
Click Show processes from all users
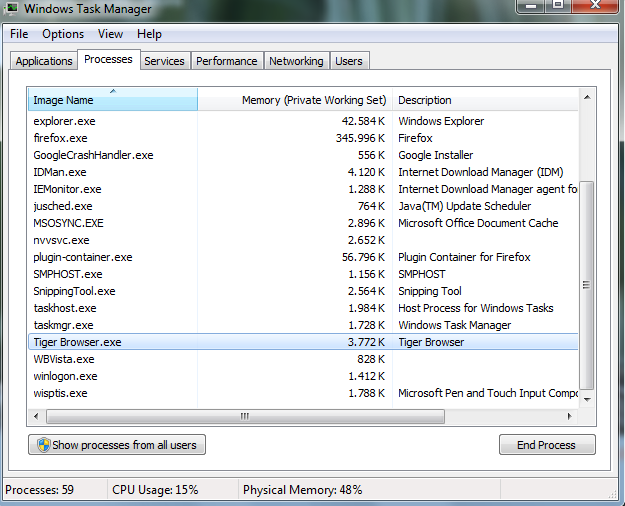(x=117, y=445)
